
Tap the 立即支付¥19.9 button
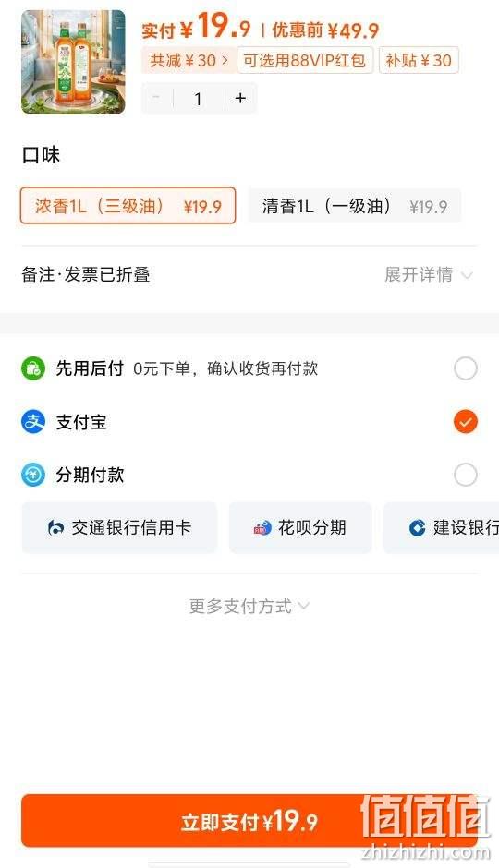tap(249, 822)
